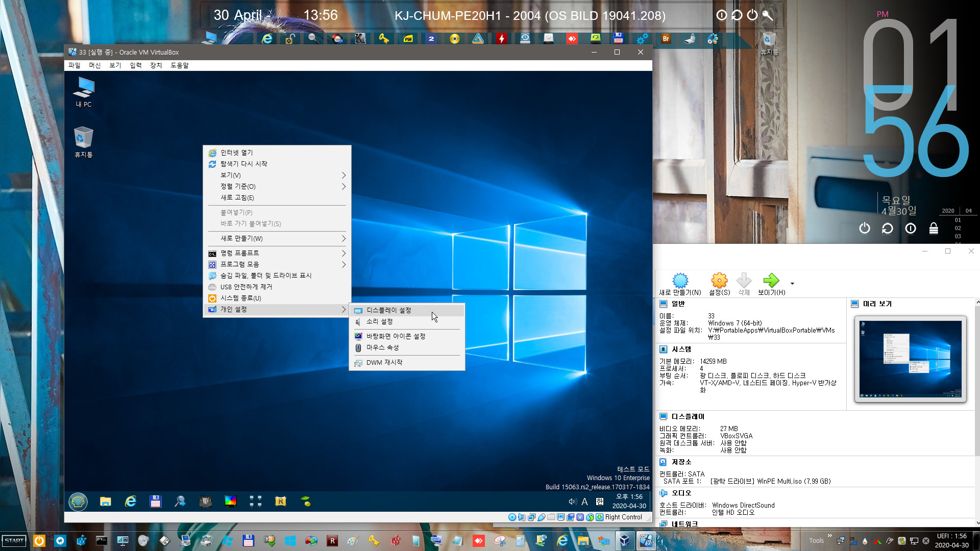Click the 일반 section header
The image size is (980, 551).
(672, 304)
